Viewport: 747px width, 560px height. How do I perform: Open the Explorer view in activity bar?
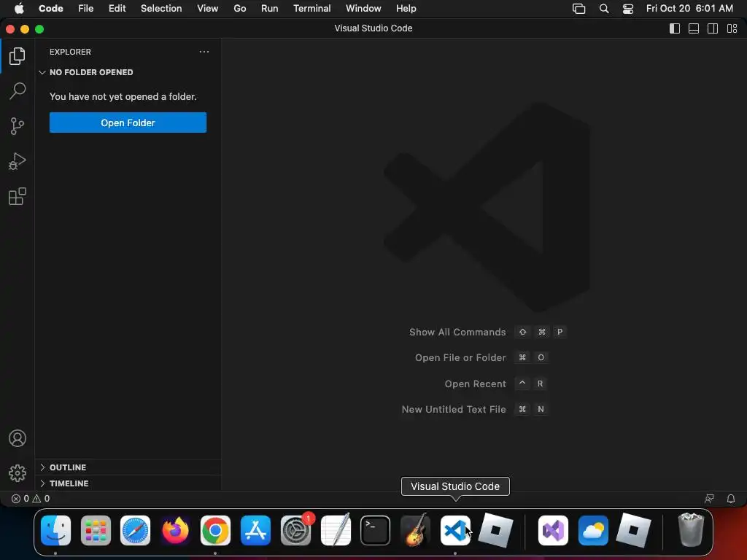click(x=18, y=56)
